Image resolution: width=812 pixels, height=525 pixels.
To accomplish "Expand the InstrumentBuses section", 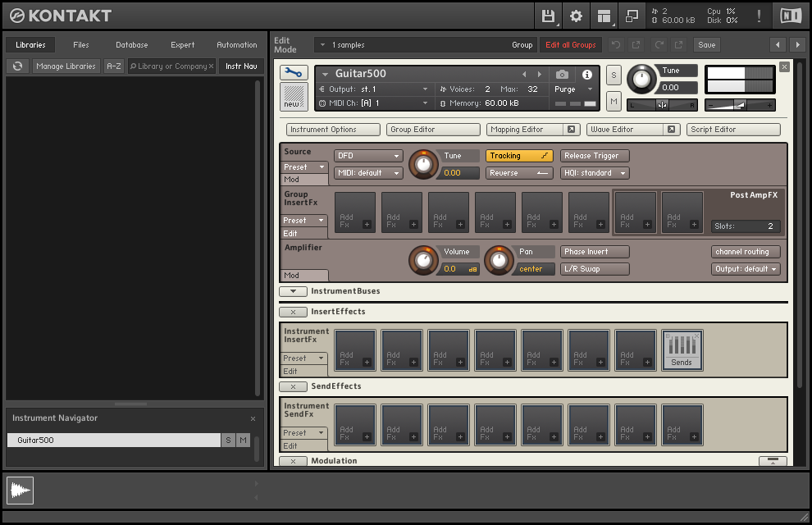I will [x=293, y=291].
